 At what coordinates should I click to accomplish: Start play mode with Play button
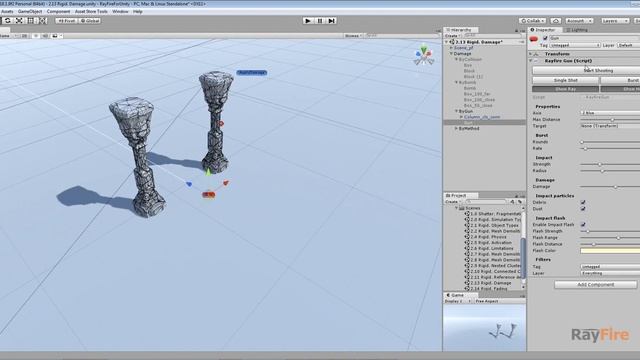click(308, 21)
